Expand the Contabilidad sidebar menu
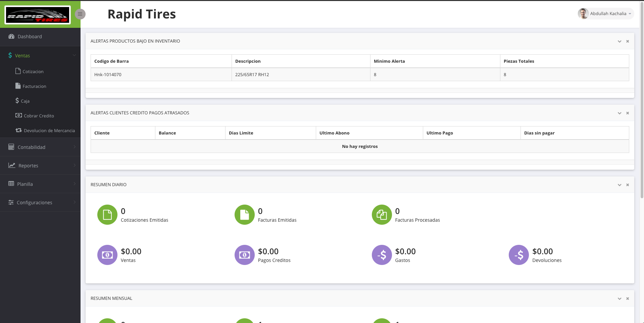 pyautogui.click(x=32, y=147)
